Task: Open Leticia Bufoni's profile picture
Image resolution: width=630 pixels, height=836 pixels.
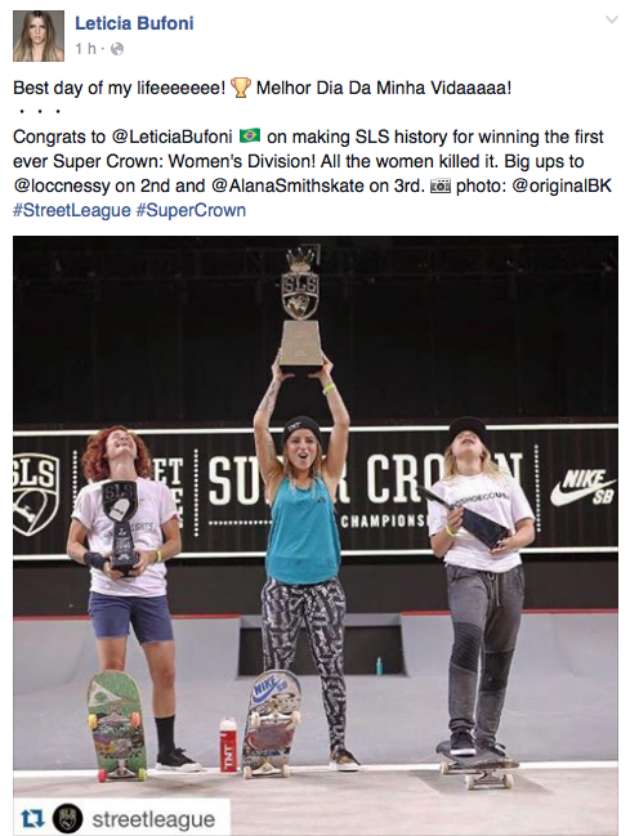Action: tap(38, 36)
